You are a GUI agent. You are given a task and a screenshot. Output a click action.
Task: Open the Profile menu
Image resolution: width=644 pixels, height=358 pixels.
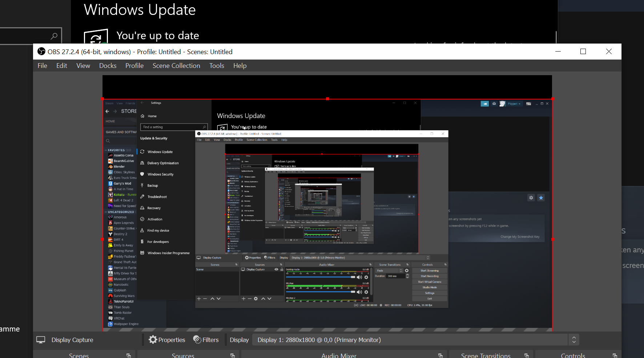[x=134, y=66]
